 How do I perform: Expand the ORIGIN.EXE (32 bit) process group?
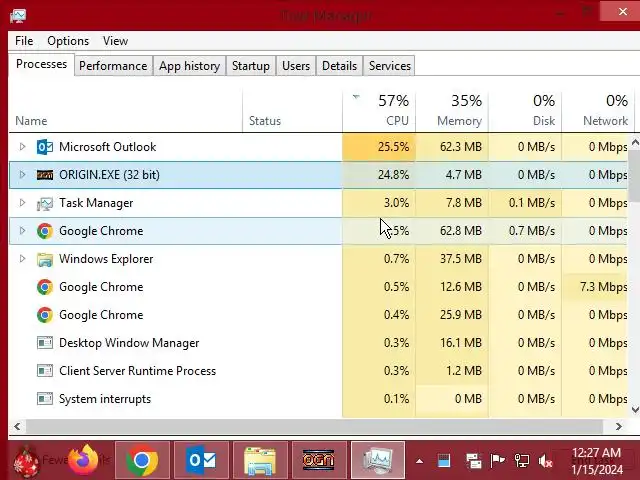pos(22,175)
